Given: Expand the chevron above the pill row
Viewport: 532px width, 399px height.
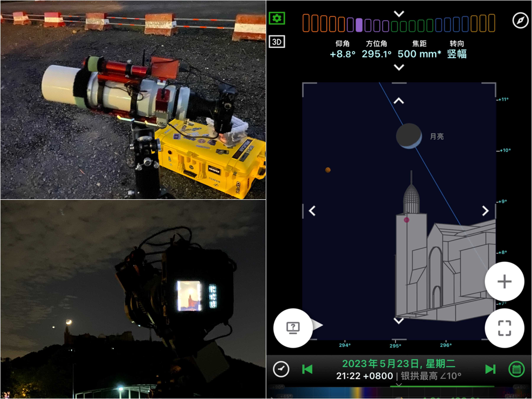Looking at the screenshot, I should tap(399, 13).
